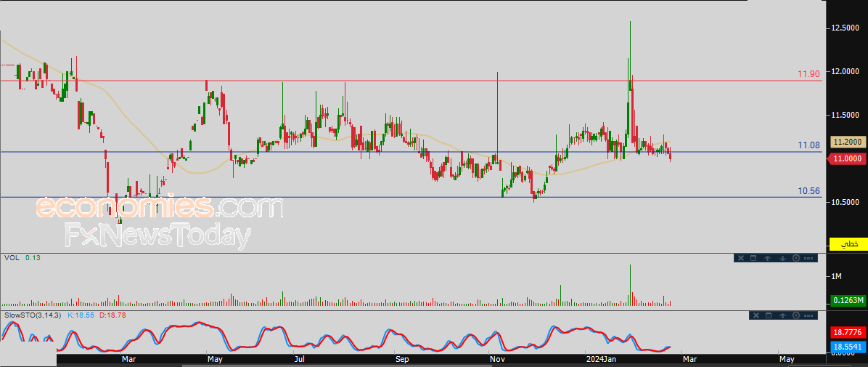Click the first May label on time axis

tap(214, 359)
